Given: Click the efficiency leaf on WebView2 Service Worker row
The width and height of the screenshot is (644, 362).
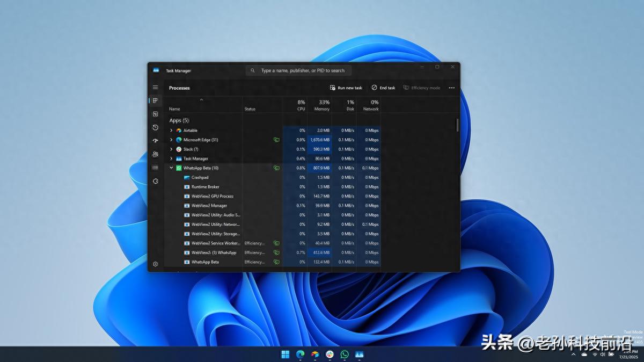Looking at the screenshot, I should click(276, 243).
